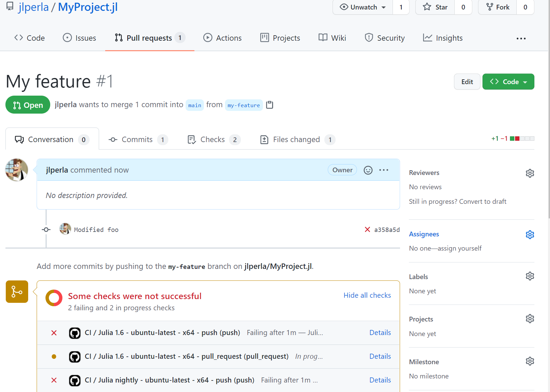Expand the repository nav overflow menu
The height and width of the screenshot is (392, 550).
[521, 38]
